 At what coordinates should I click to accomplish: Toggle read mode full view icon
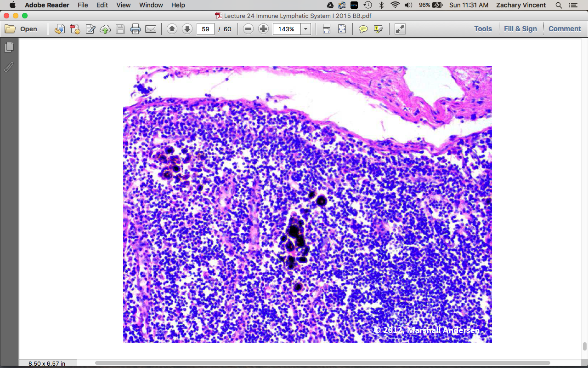tap(400, 29)
